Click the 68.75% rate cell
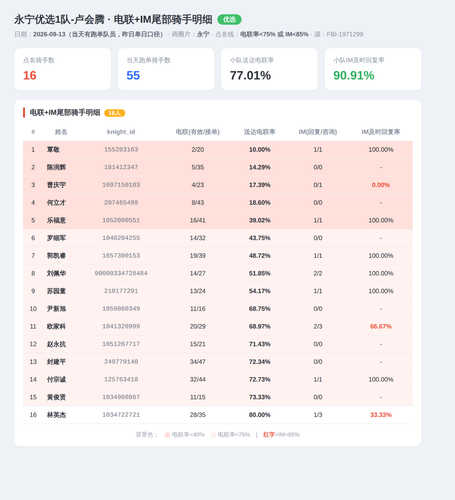Viewport: 455px width, 500px height. click(260, 309)
